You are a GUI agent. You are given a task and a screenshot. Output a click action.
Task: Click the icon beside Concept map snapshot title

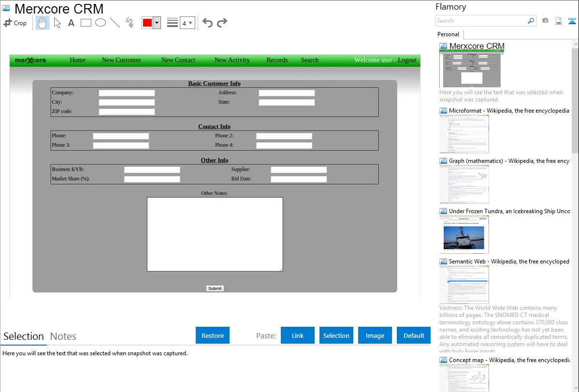tap(443, 360)
